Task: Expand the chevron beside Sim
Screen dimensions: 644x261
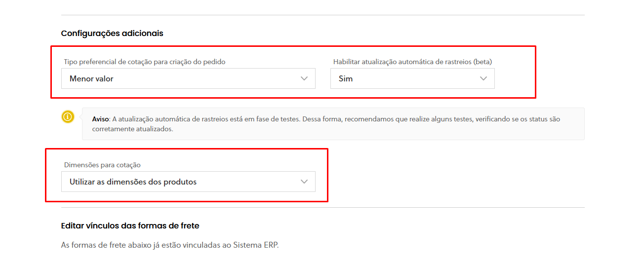Action: click(483, 78)
